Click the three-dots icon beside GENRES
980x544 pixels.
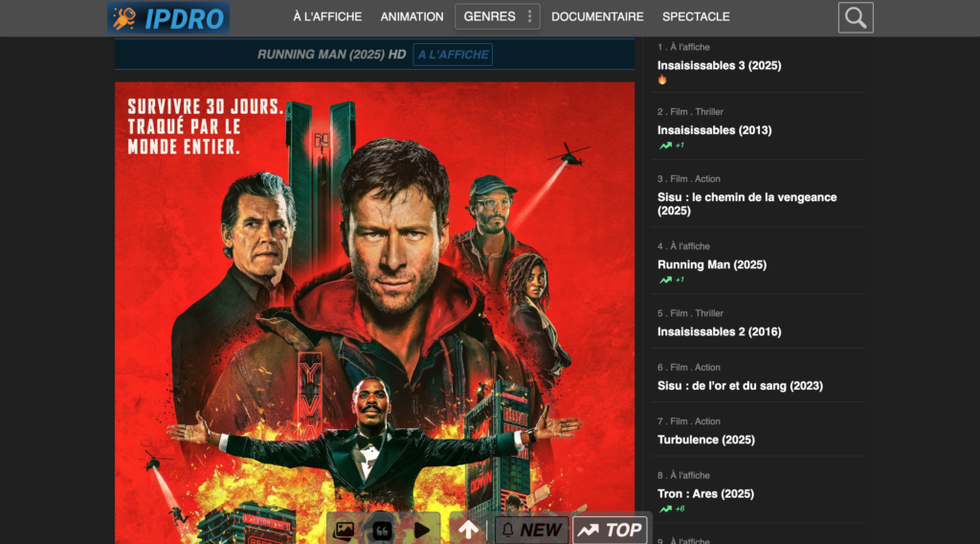(x=530, y=16)
